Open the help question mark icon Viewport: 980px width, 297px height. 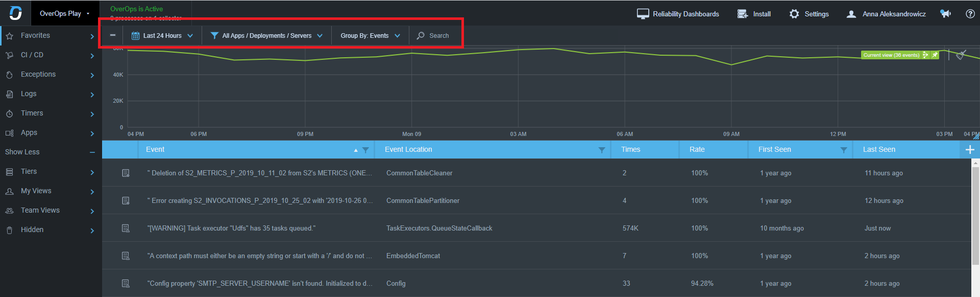[970, 14]
